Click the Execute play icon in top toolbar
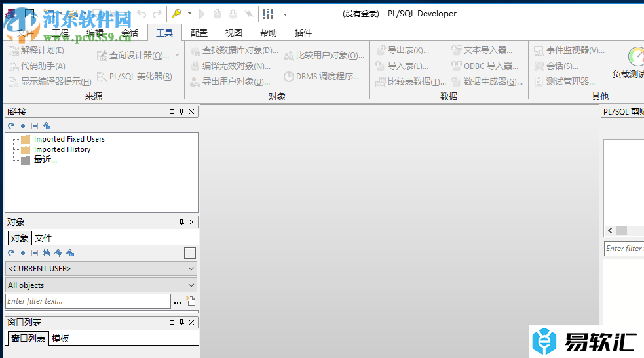Screen dimensions: 644x358 pos(202,14)
